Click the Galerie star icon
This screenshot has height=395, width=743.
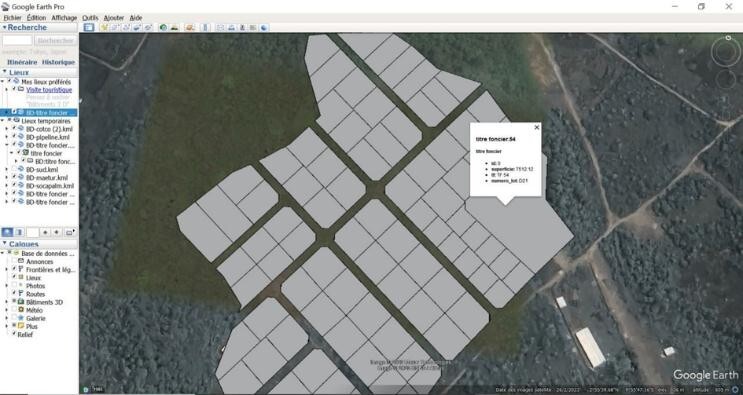21,318
